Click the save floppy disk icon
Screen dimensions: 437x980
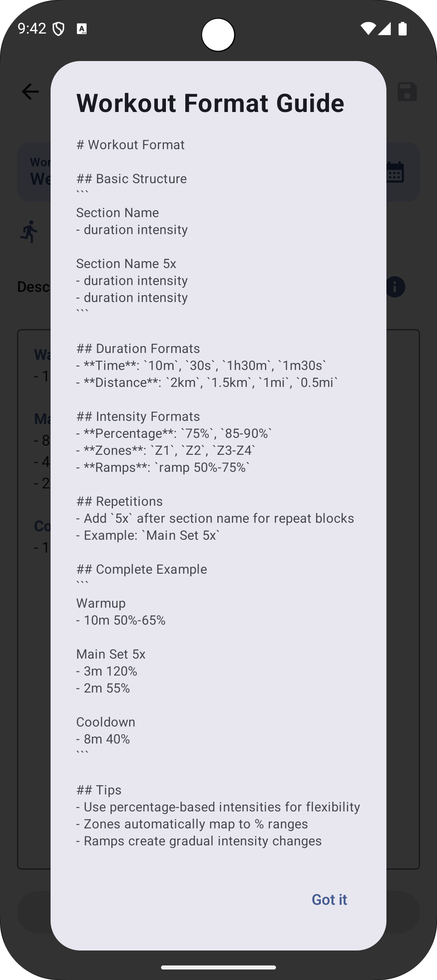[x=407, y=91]
